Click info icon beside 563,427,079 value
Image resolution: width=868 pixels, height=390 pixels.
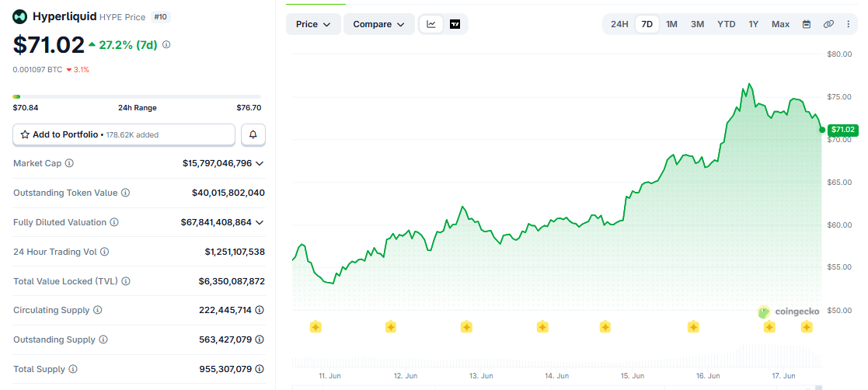(x=260, y=340)
